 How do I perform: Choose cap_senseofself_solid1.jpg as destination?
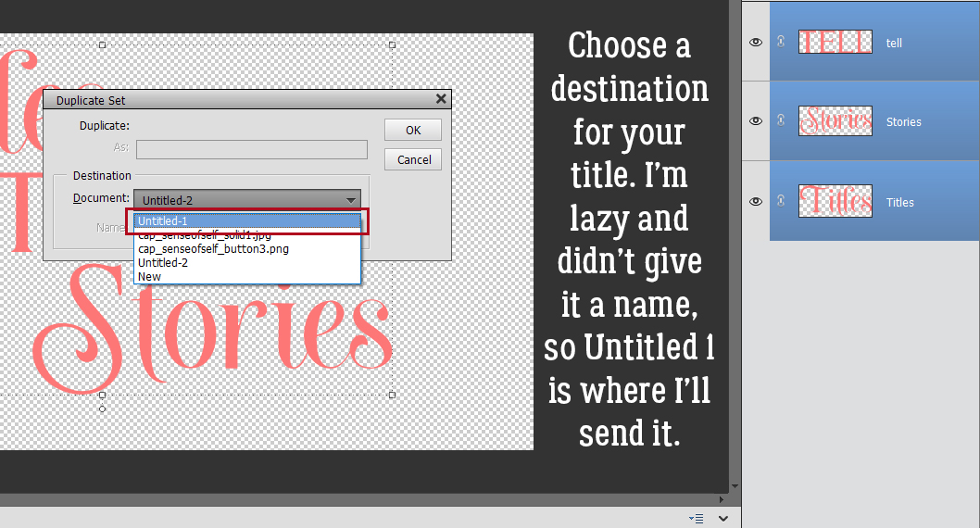click(x=247, y=235)
